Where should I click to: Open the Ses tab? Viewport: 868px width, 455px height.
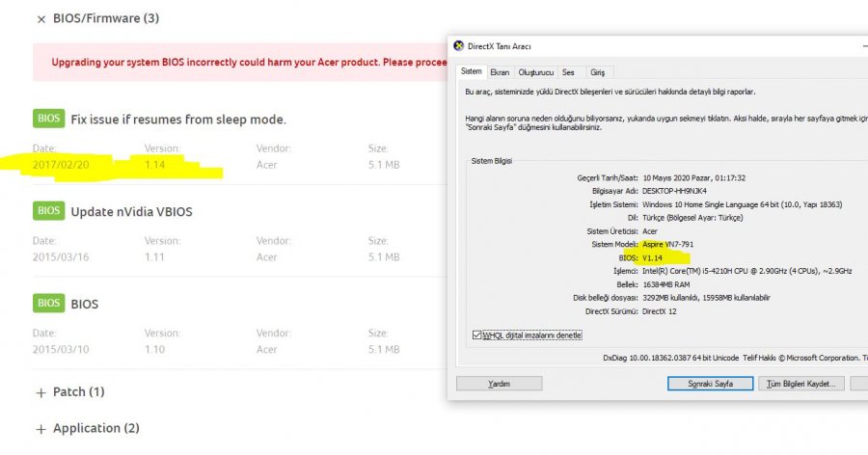tap(568, 72)
